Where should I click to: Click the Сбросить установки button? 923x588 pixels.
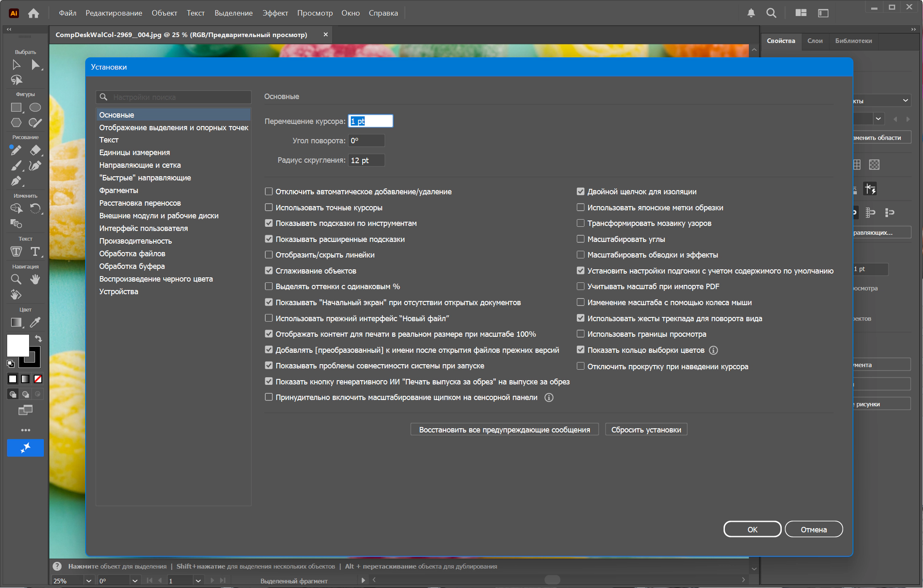coord(646,430)
